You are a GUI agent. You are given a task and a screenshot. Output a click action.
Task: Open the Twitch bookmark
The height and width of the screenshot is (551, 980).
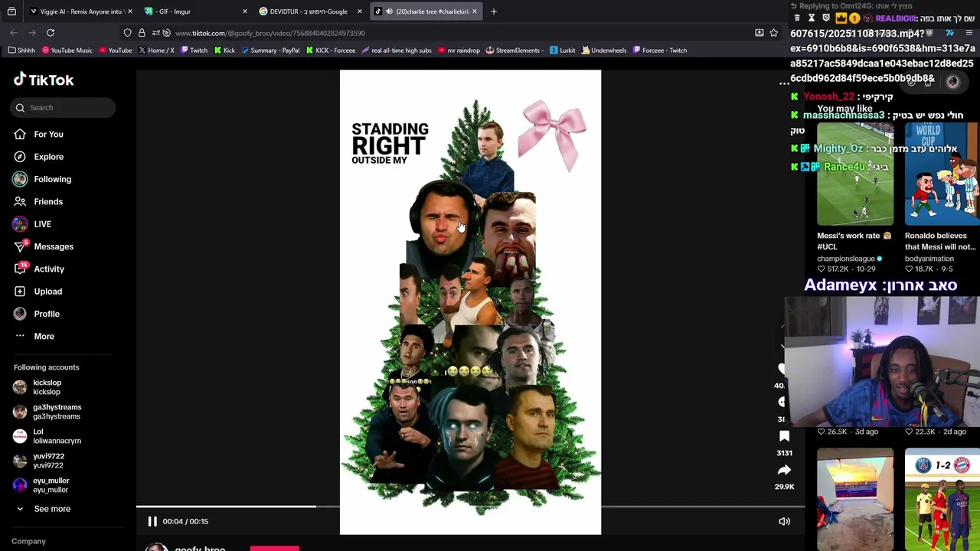(x=194, y=51)
